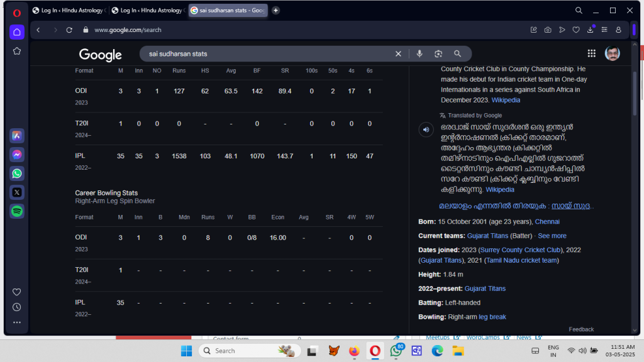Take a snapshot with camera icon
644x362 pixels.
(548, 30)
